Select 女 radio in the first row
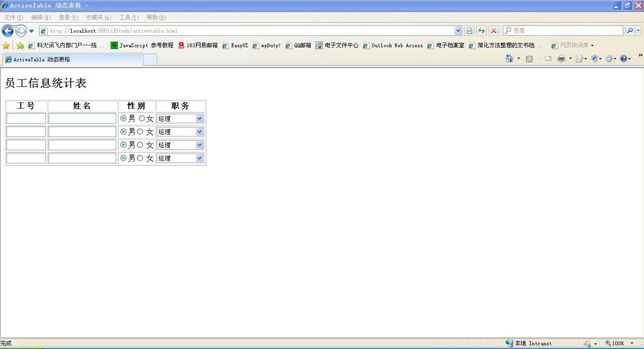The width and height of the screenshot is (644, 349). pos(142,119)
